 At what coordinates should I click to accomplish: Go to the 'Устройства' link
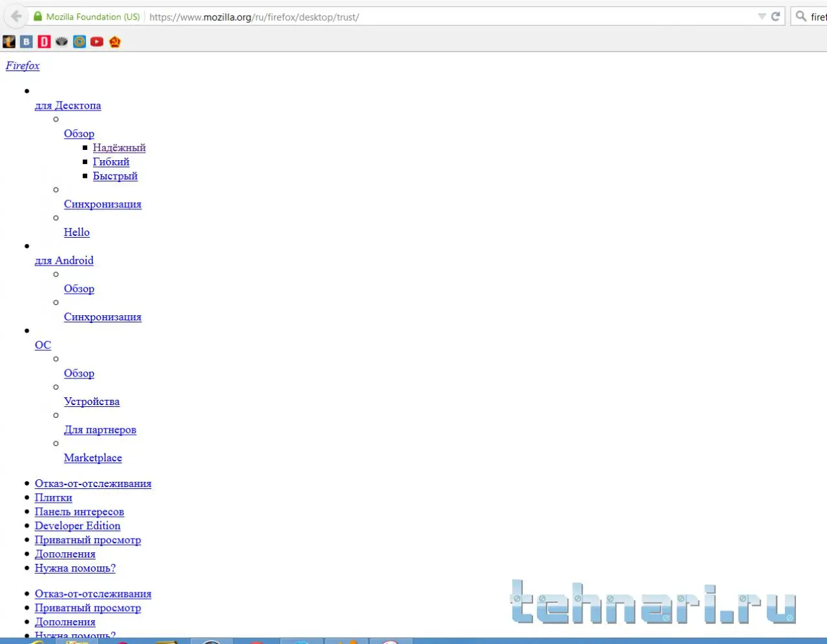92,402
